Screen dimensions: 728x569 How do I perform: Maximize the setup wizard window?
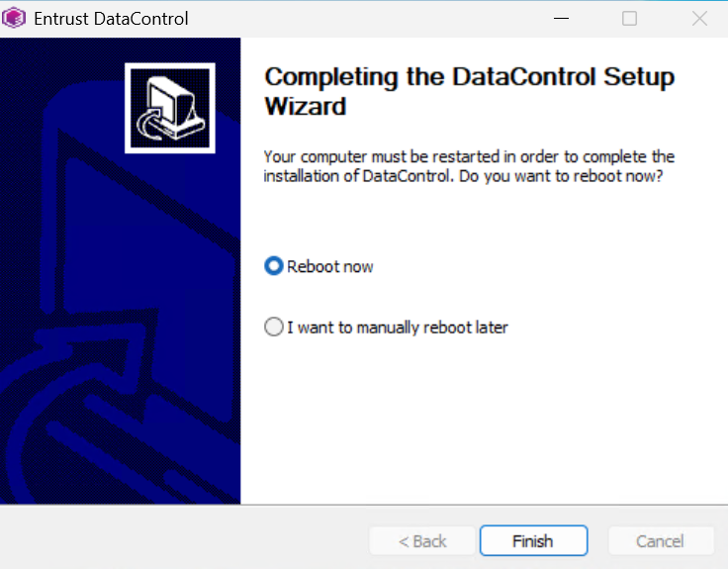click(x=629, y=19)
